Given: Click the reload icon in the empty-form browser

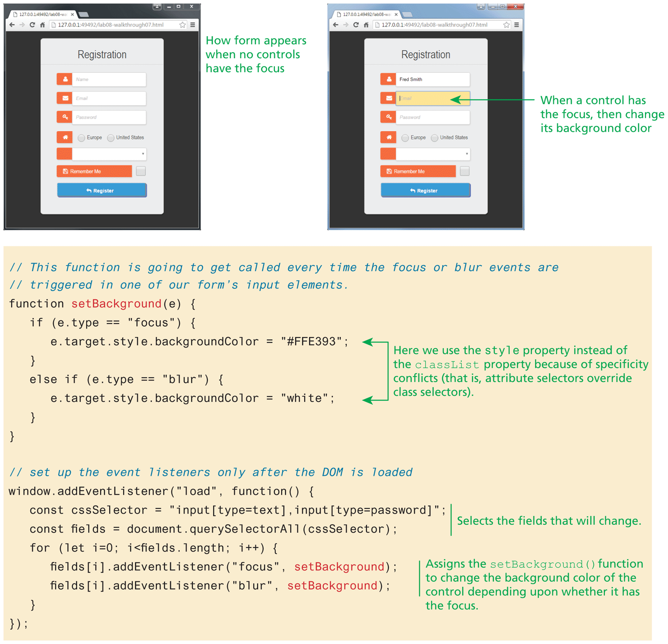Looking at the screenshot, I should pyautogui.click(x=32, y=25).
